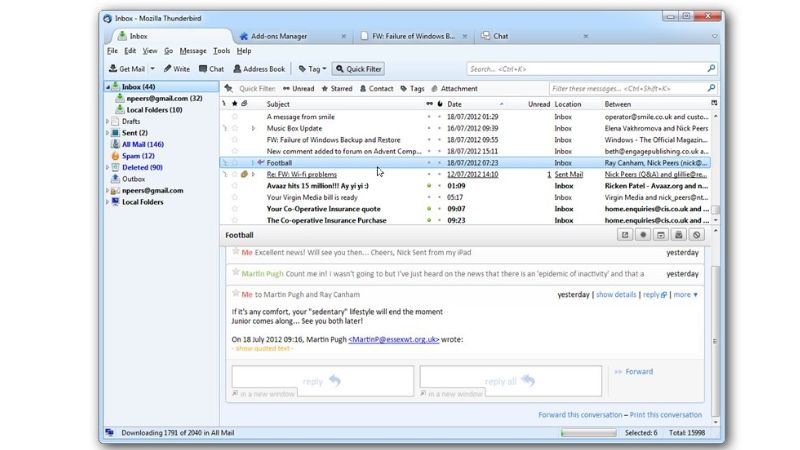Expand the Drafts folder
800x450 pixels.
tap(108, 121)
